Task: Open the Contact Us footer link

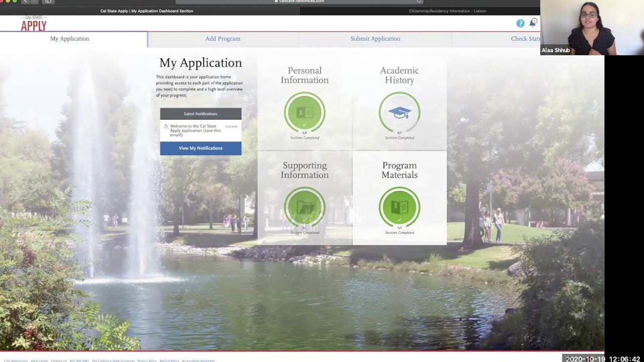Action: click(x=58, y=360)
